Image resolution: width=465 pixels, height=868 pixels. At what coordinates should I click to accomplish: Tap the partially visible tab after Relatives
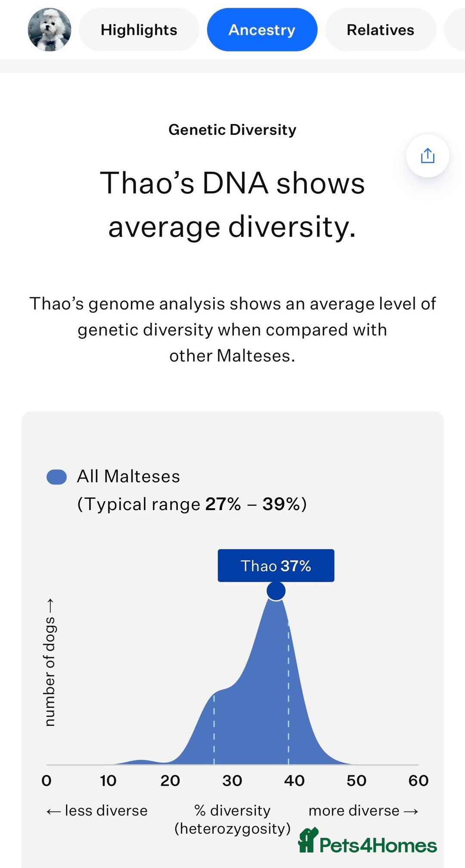click(x=455, y=30)
